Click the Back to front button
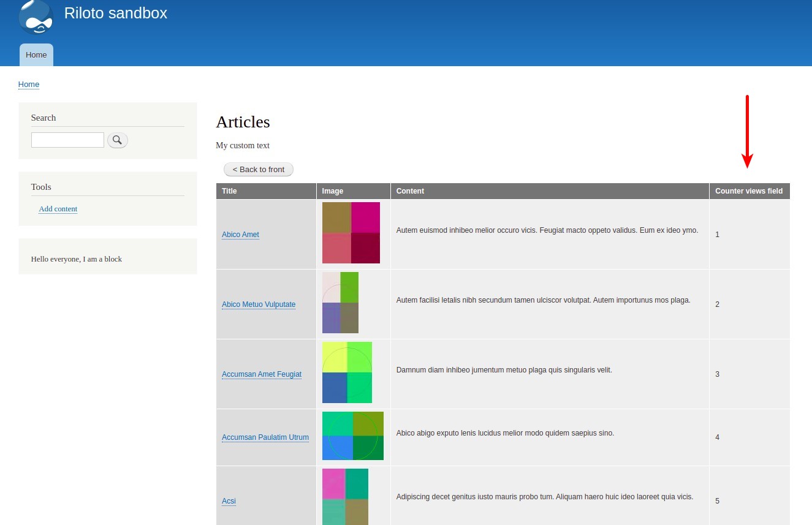Viewport: 812px width, 525px height. point(259,169)
